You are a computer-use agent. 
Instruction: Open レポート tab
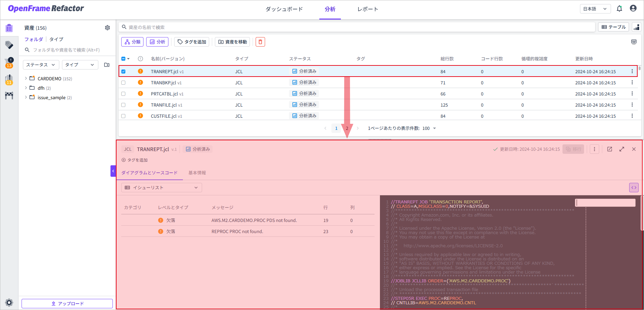coord(368,9)
